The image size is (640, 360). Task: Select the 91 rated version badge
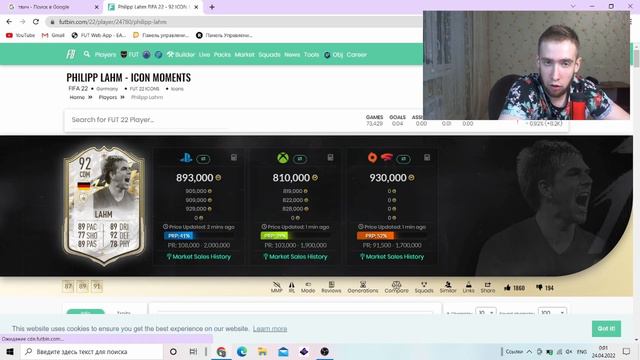(97, 286)
